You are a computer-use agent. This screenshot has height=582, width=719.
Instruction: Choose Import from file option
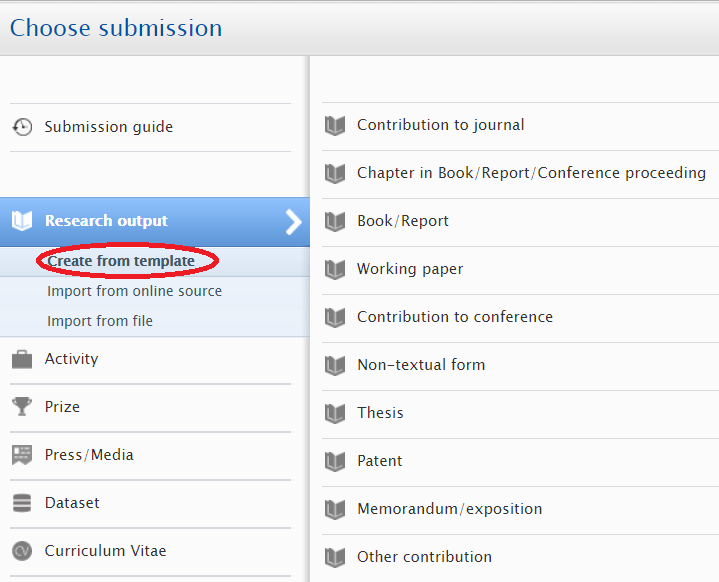(x=100, y=321)
